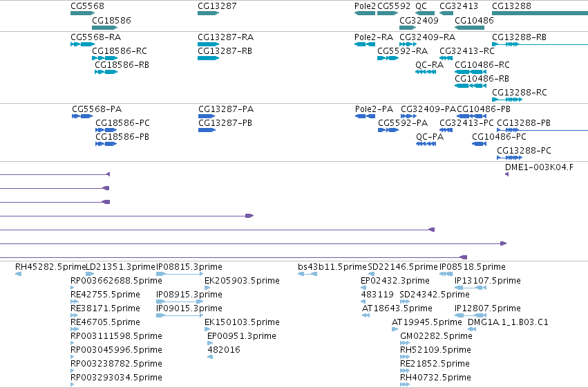Click transcript CG18586-RC
Viewport: 588px width, 388px height.
point(120,51)
